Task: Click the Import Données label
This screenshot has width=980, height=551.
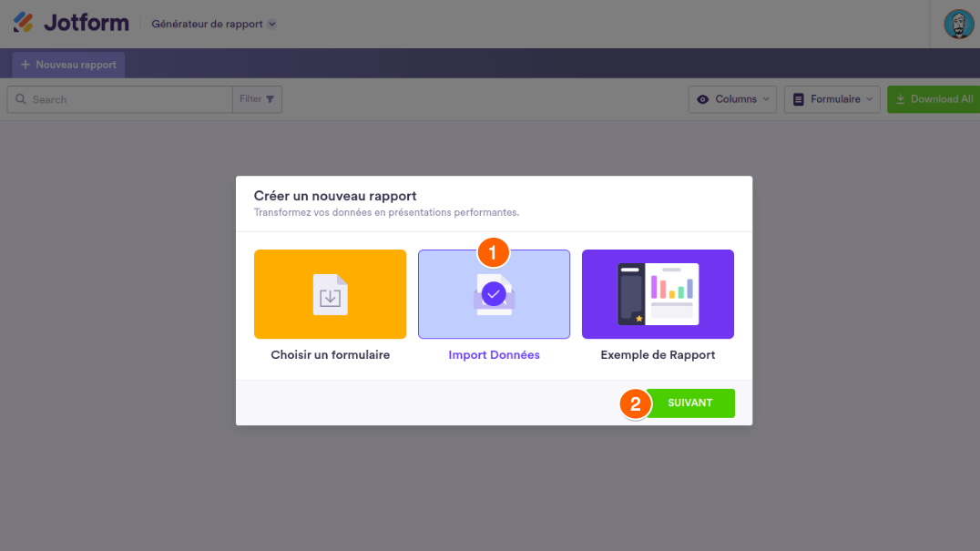Action: point(494,355)
